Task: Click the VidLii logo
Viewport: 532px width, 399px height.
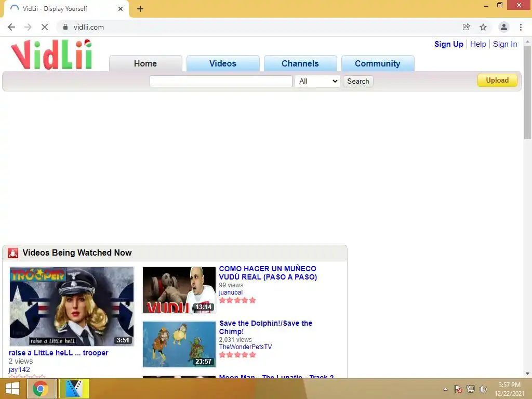Action: (51, 55)
